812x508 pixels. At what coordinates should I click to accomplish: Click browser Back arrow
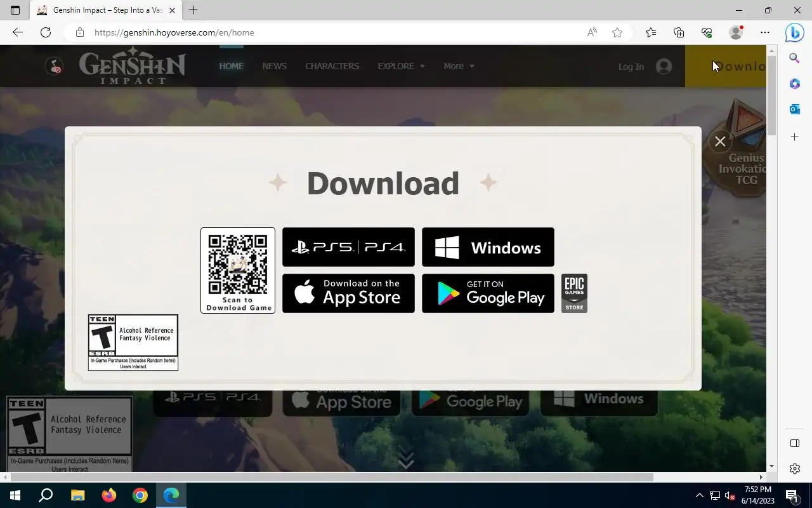(18, 32)
